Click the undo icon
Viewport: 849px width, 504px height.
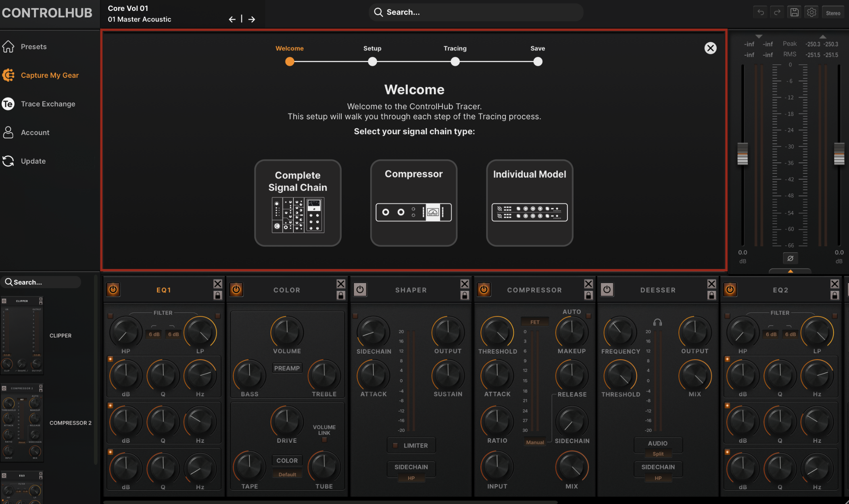pyautogui.click(x=760, y=12)
